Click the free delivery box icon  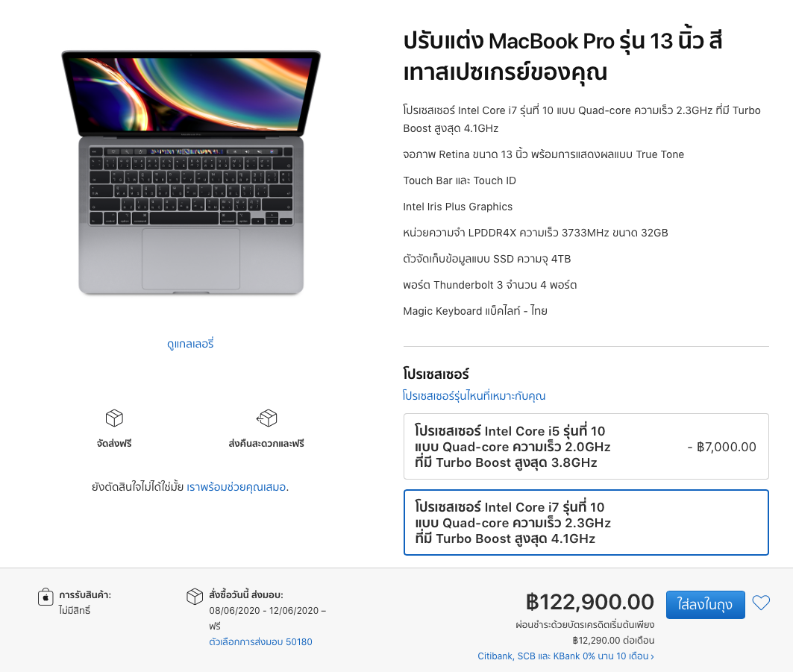[x=114, y=418]
